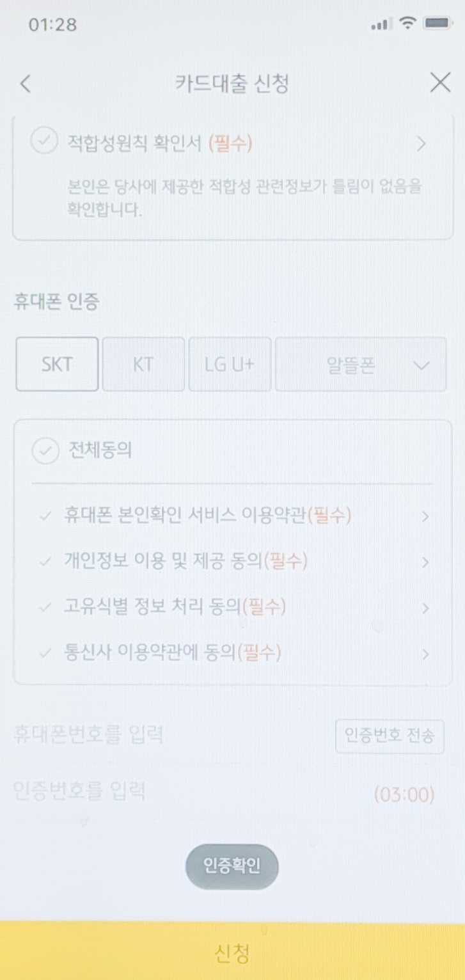Open the 알뜰폰 dropdown
The image size is (465, 980).
click(x=361, y=365)
